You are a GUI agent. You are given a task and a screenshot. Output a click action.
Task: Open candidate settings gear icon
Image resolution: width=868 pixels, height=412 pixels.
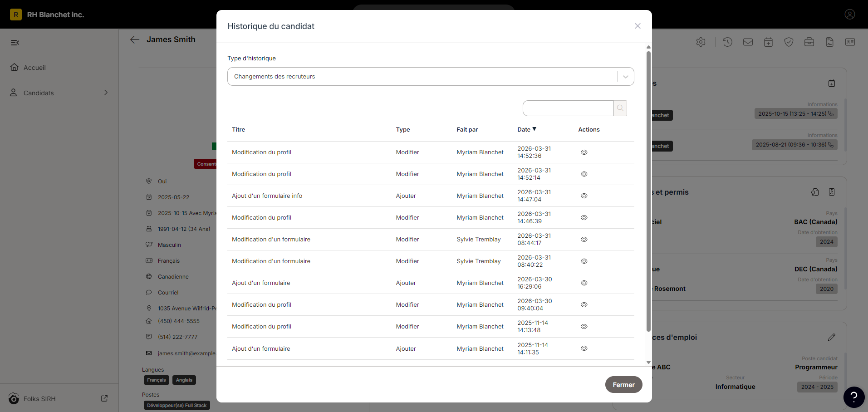(x=701, y=42)
